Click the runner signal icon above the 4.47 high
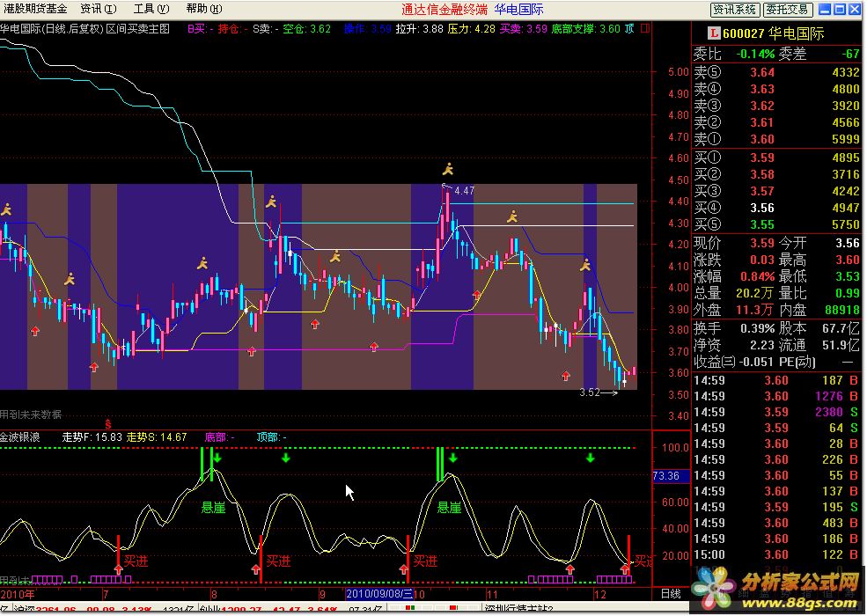867x616 pixels. (448, 169)
